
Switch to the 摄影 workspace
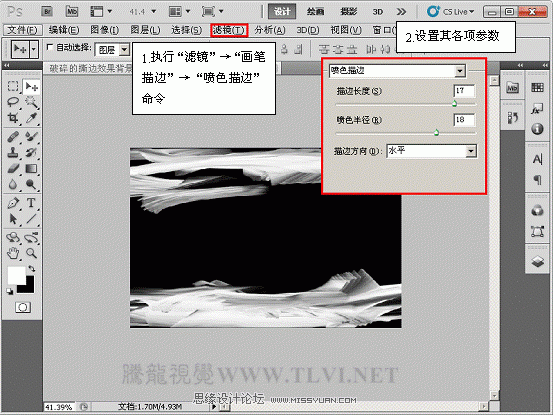pos(348,12)
